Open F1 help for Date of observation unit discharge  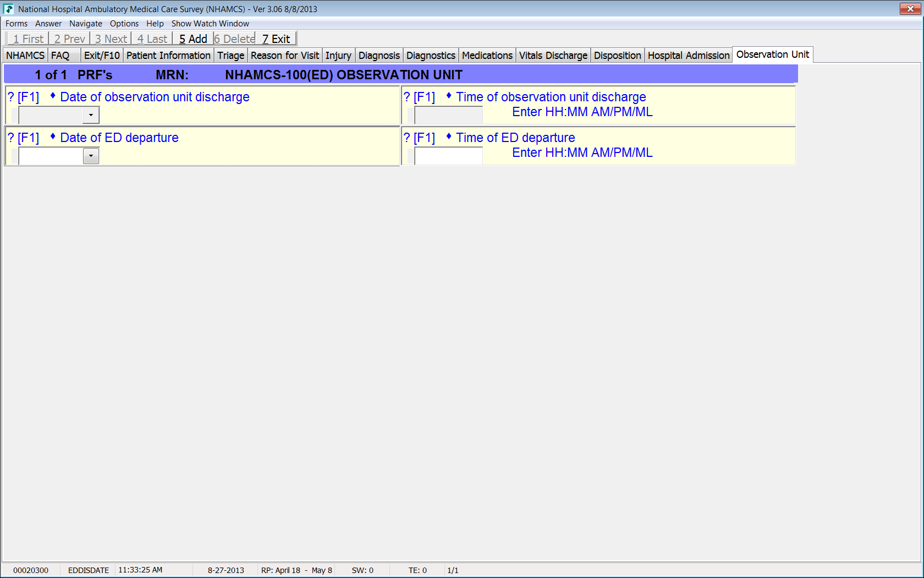click(24, 97)
